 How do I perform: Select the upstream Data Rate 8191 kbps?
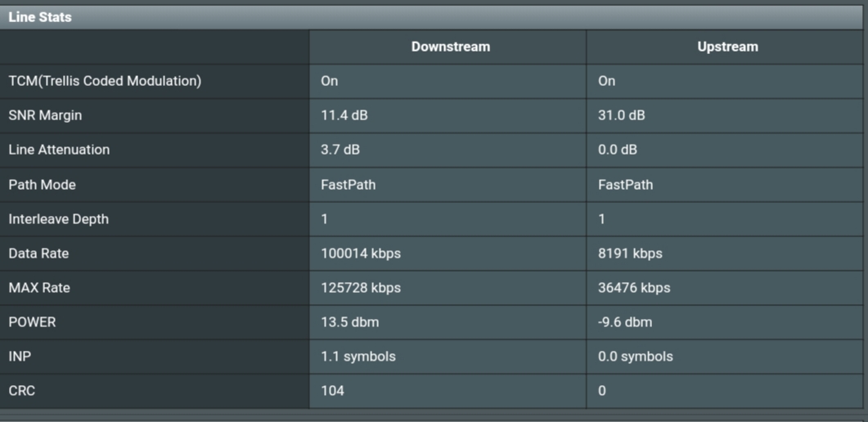click(x=631, y=254)
